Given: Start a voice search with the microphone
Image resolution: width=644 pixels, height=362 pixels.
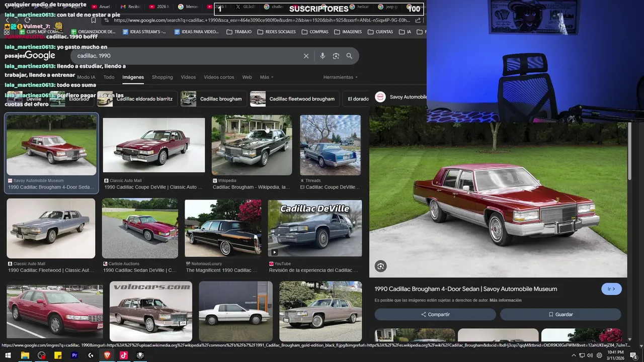Looking at the screenshot, I should click(323, 56).
